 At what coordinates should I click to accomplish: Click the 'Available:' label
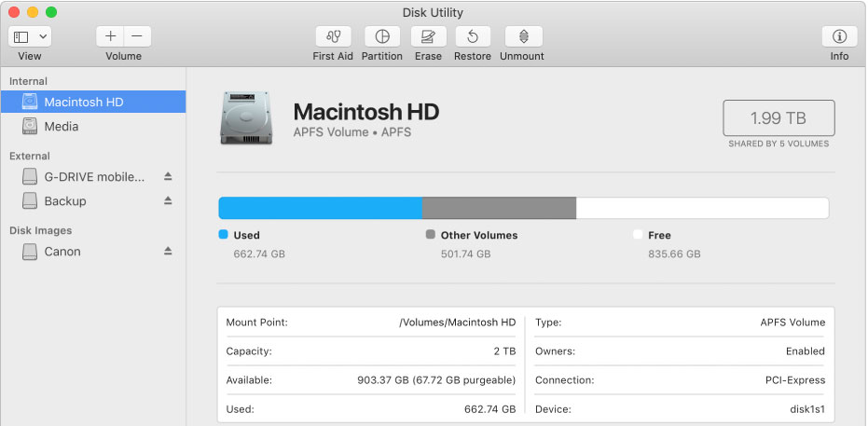[x=249, y=380]
